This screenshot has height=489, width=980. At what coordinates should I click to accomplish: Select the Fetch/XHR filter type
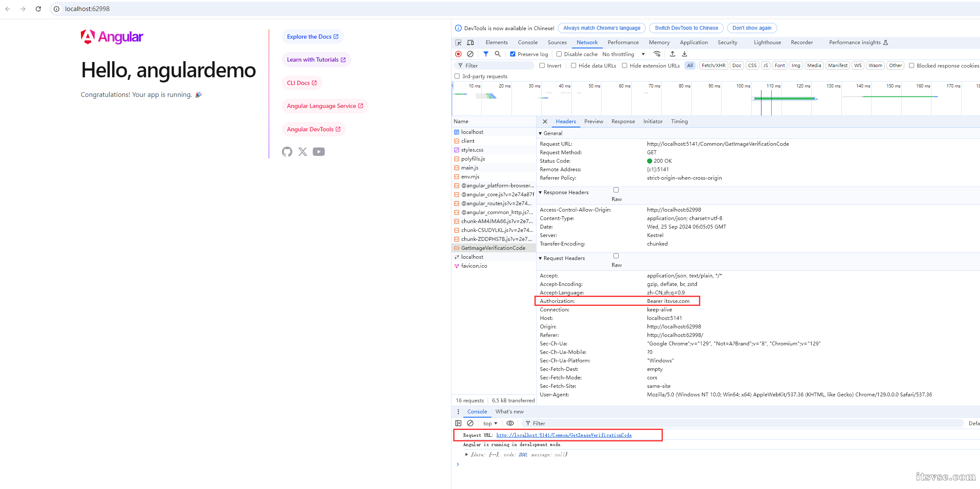click(x=713, y=65)
